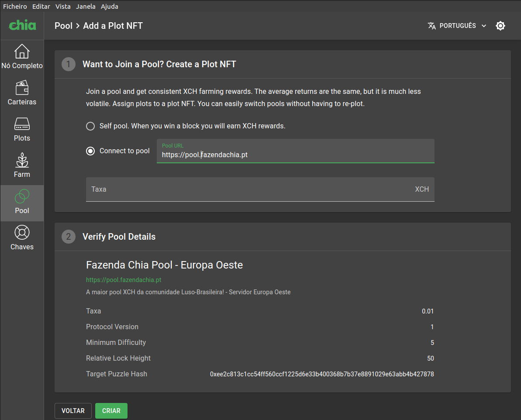Click the Relative Lock Height value 50
Image resolution: width=521 pixels, height=420 pixels.
431,358
